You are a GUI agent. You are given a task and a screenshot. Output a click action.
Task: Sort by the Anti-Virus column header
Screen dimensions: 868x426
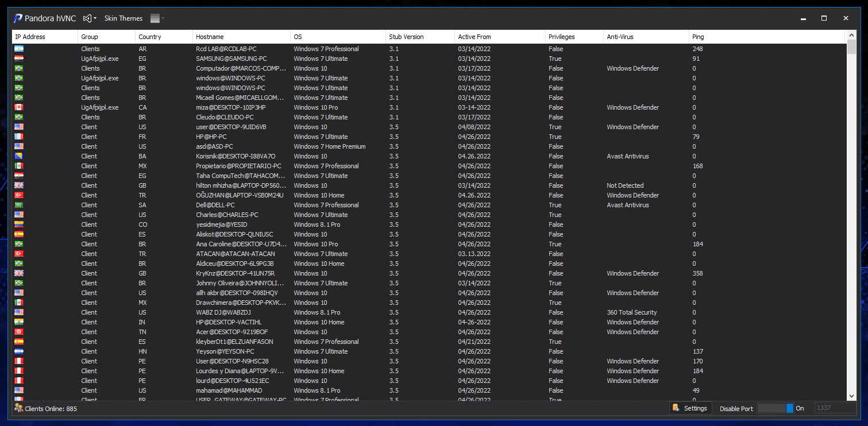(x=646, y=37)
